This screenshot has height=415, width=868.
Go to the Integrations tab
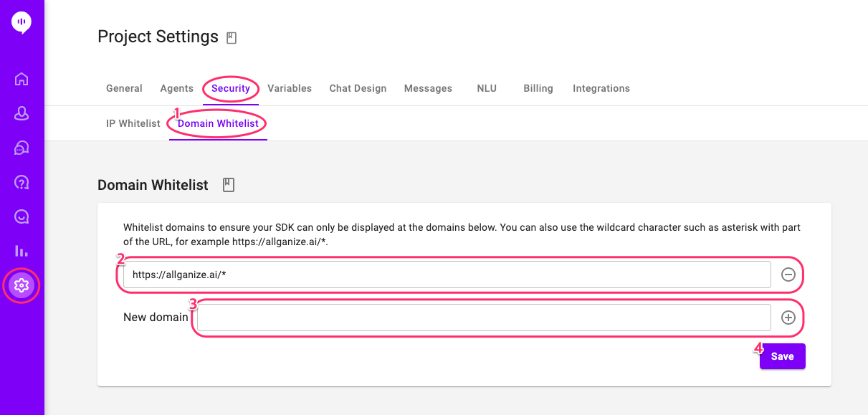(x=601, y=88)
